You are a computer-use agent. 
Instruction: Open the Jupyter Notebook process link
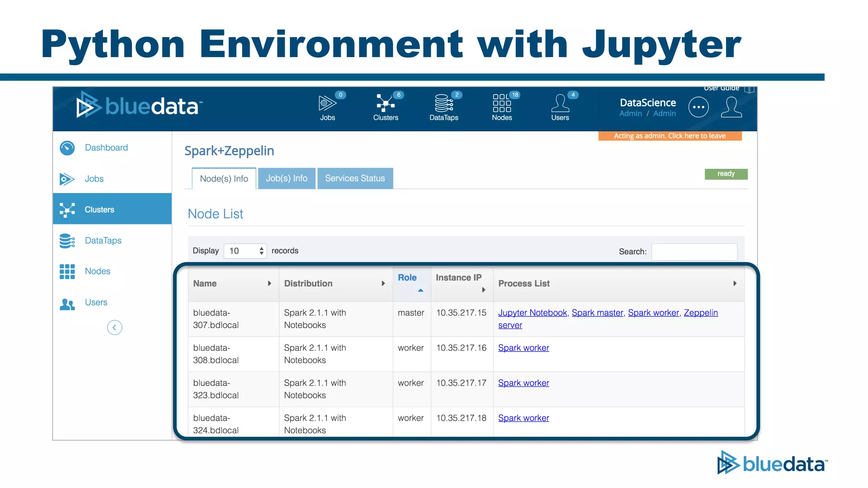[x=532, y=313]
